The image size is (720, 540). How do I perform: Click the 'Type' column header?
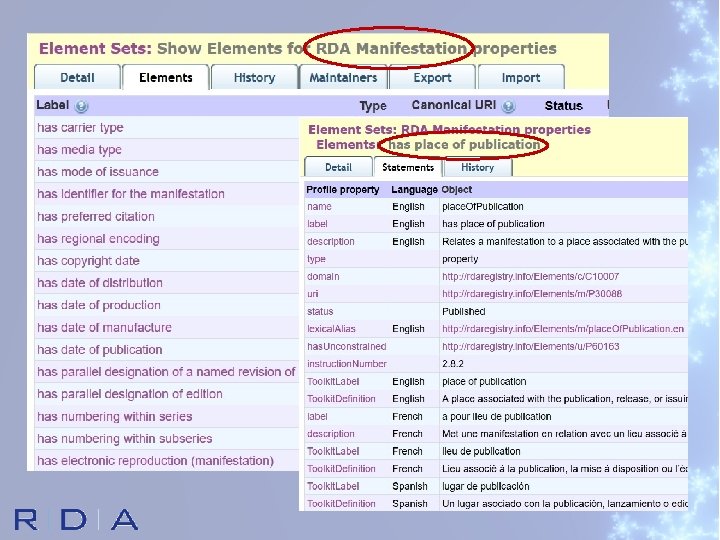pos(373,106)
